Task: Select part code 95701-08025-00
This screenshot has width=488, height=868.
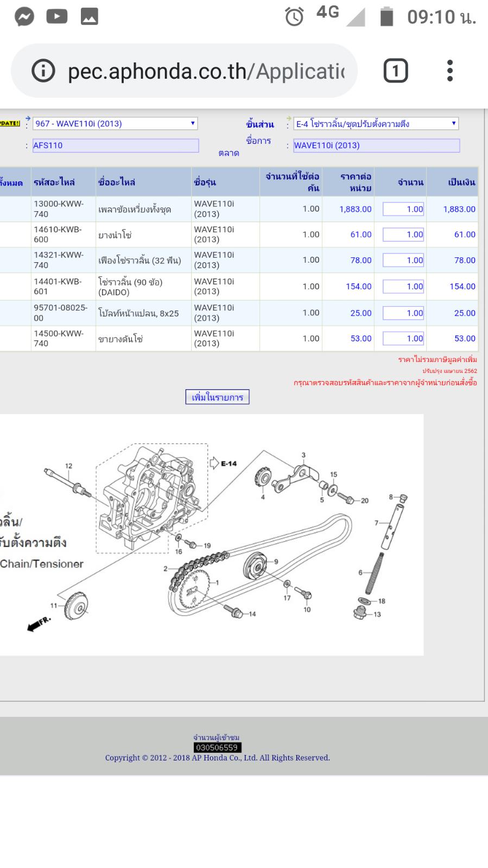Action: pos(60,313)
